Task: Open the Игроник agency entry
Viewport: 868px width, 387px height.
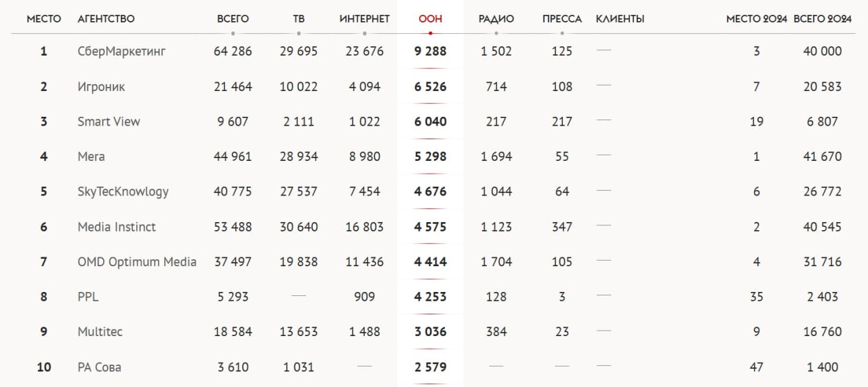Action: [101, 87]
